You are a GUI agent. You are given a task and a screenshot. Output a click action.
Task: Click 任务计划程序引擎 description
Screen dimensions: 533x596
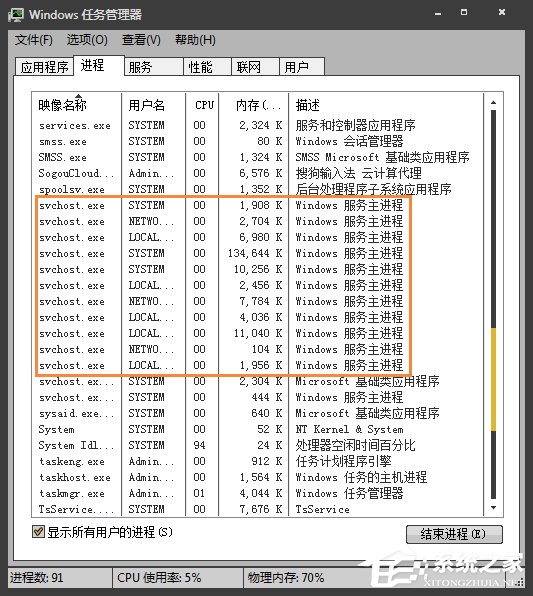tap(343, 461)
